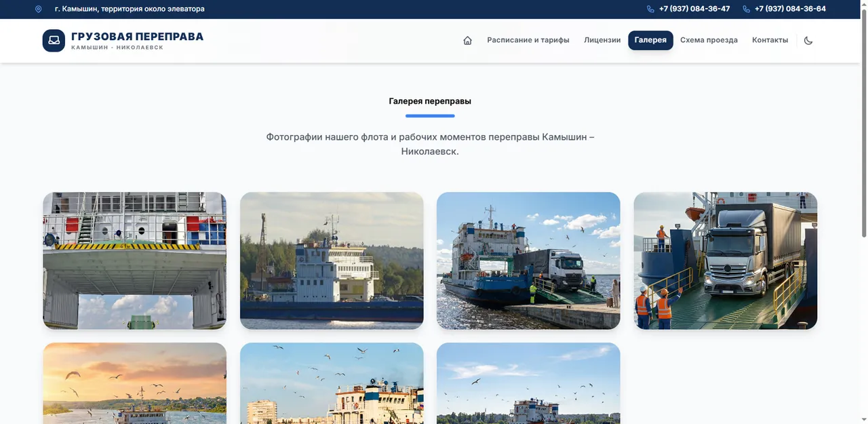Click the Галерея переправы heading

click(430, 101)
